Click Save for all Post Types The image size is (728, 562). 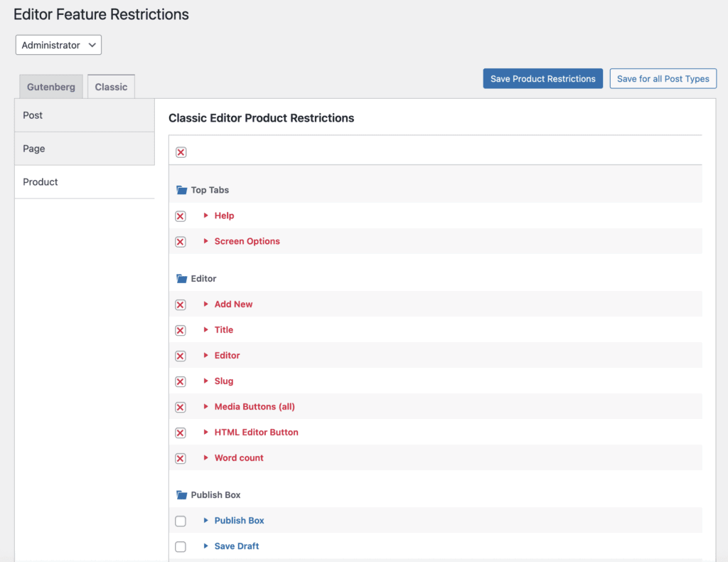[x=663, y=78]
